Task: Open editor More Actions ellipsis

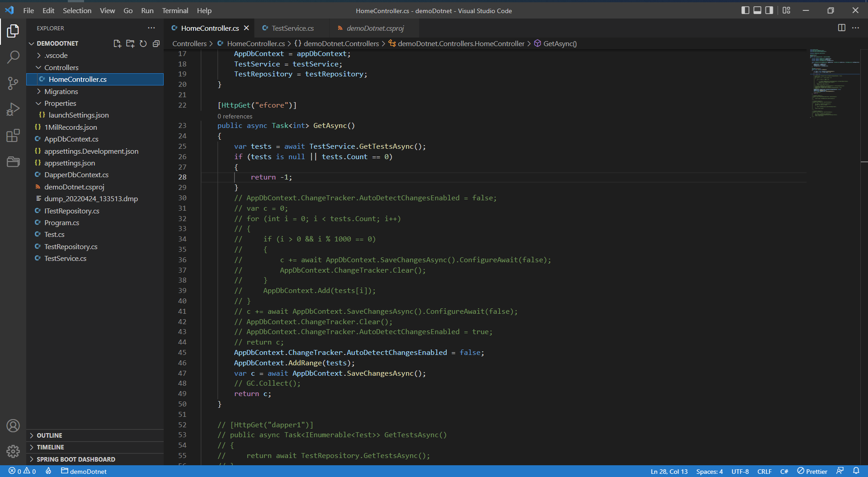Action: 855,28
